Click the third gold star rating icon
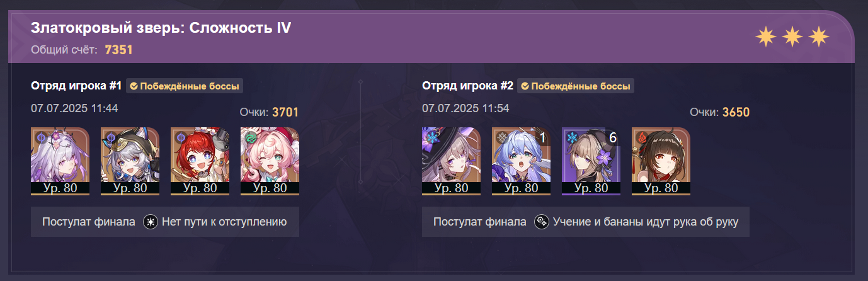Image resolution: width=868 pixels, height=281 pixels. coord(818,37)
